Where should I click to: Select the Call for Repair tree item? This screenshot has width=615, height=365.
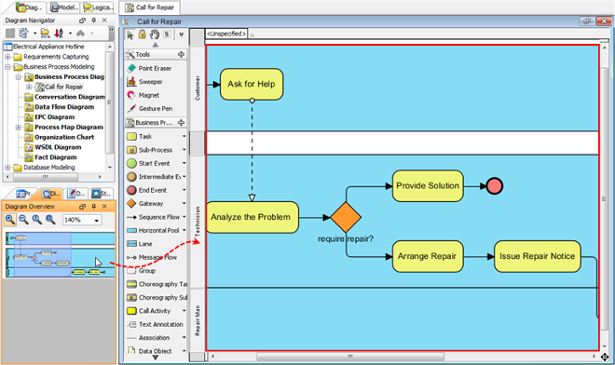click(x=60, y=87)
